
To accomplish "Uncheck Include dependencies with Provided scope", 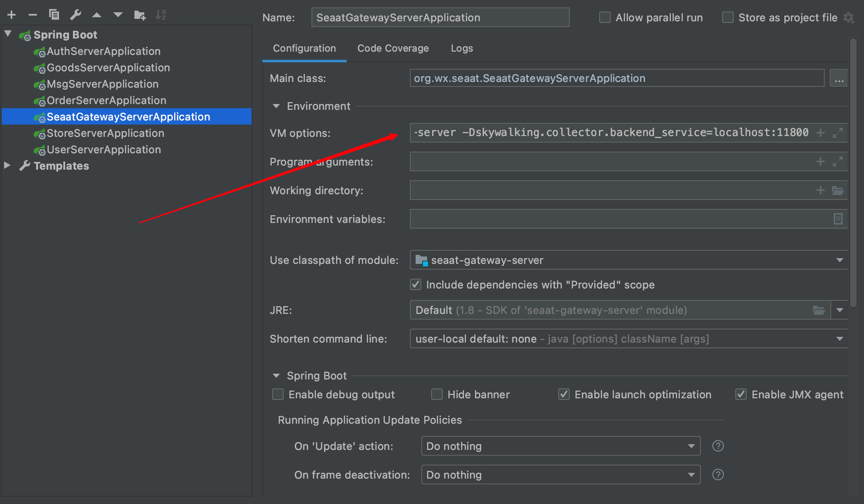I will (416, 284).
